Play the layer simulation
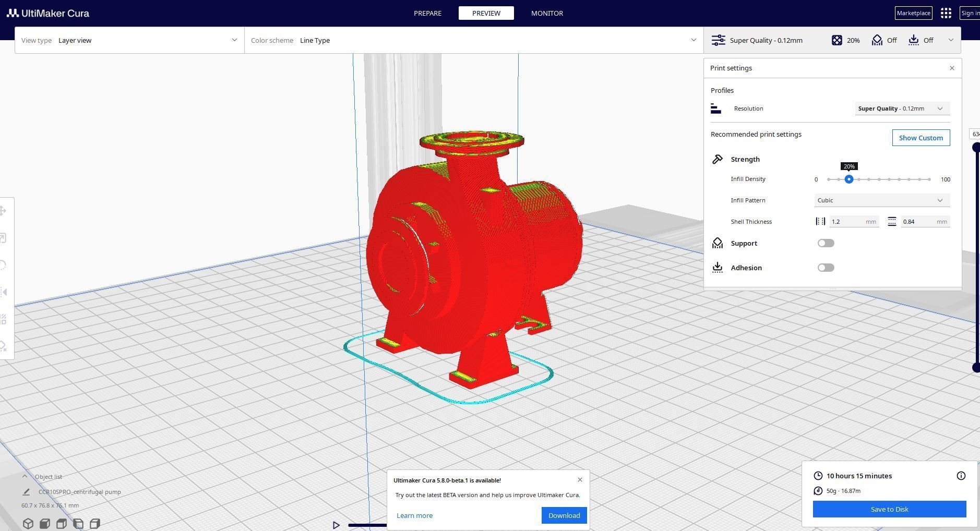980x531 pixels. (337, 525)
